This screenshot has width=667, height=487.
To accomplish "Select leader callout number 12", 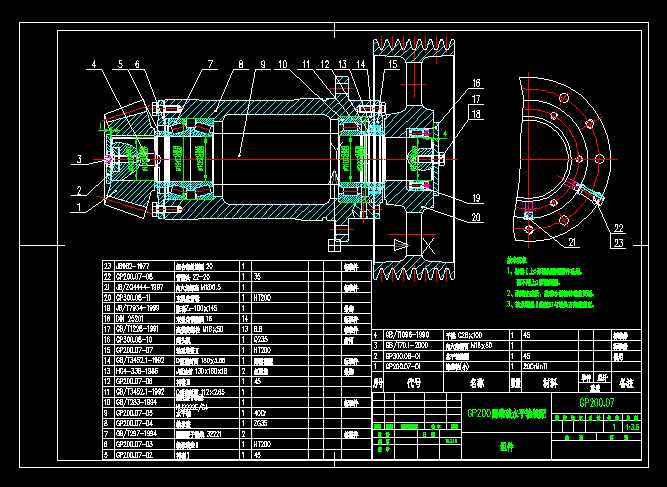I will pos(325,64).
